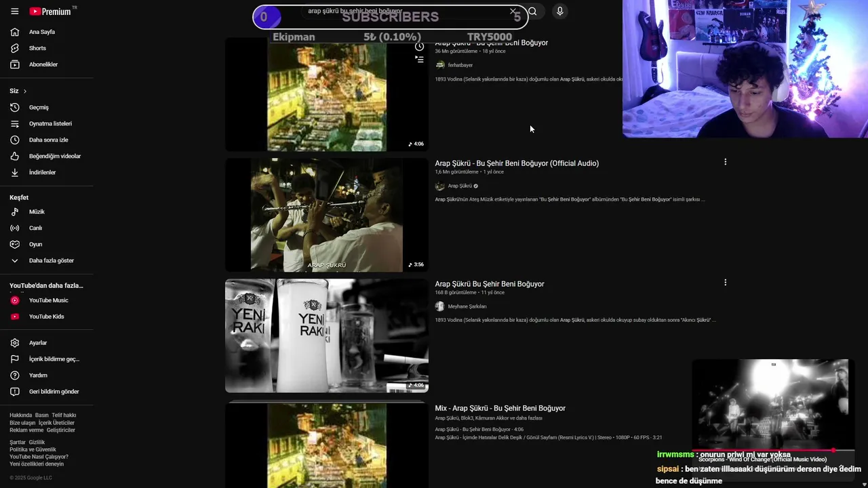This screenshot has height=488, width=868.
Task: Click Bize ulaşın footer link
Action: 22,423
